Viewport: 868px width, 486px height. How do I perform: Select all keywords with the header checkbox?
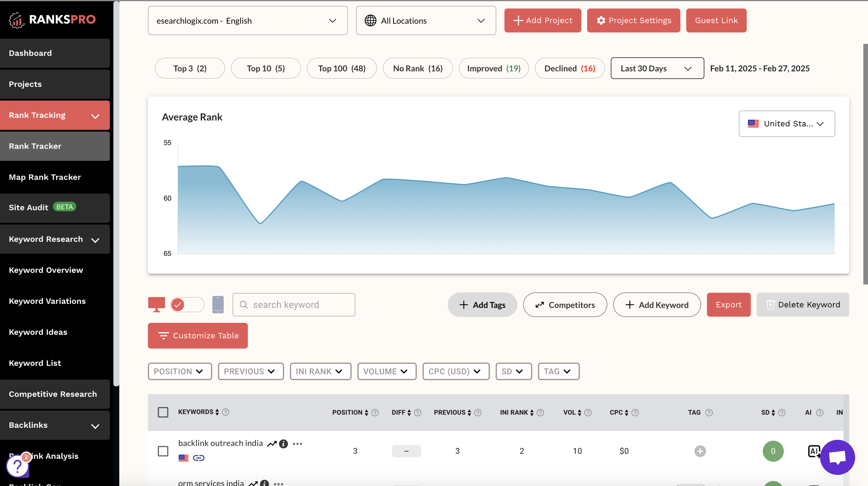point(163,412)
